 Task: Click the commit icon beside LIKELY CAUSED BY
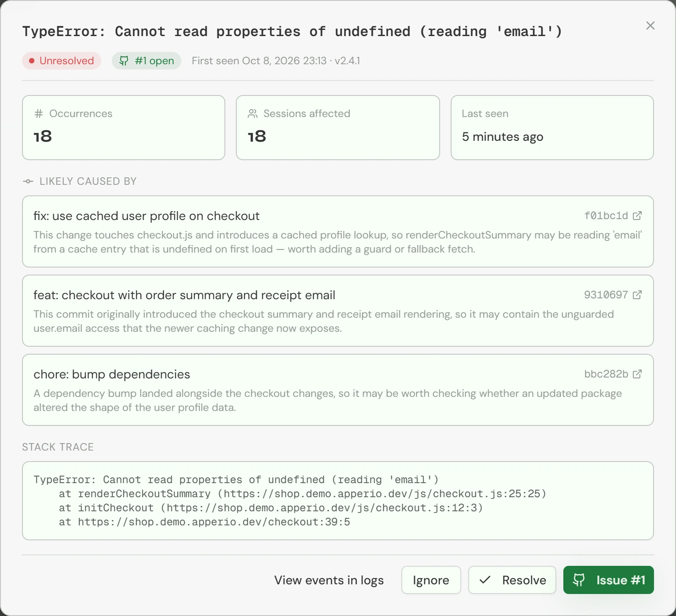pos(28,181)
